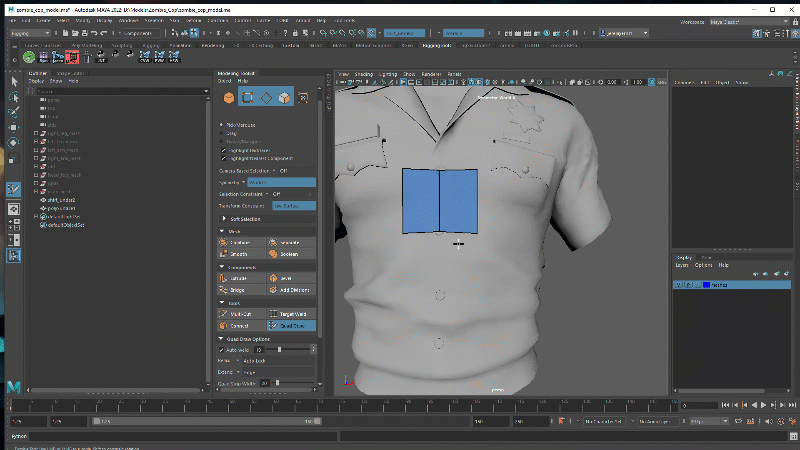800x450 pixels.
Task: Collapse the Quad Draw Options section
Action: 221,339
